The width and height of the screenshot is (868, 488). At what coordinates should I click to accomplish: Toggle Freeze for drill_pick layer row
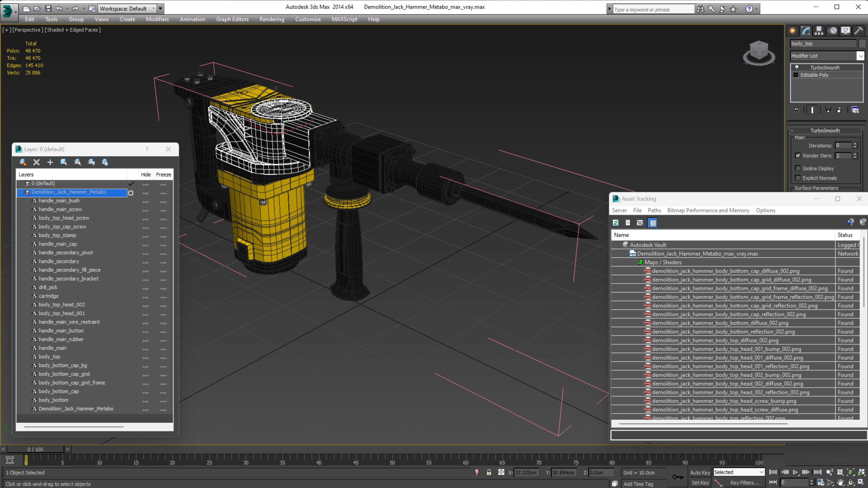tap(163, 289)
